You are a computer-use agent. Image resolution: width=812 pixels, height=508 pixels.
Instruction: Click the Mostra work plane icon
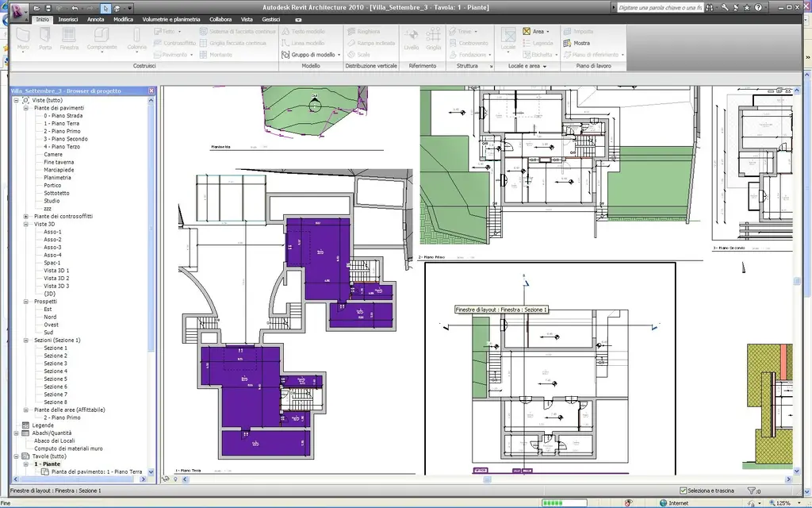[568, 43]
